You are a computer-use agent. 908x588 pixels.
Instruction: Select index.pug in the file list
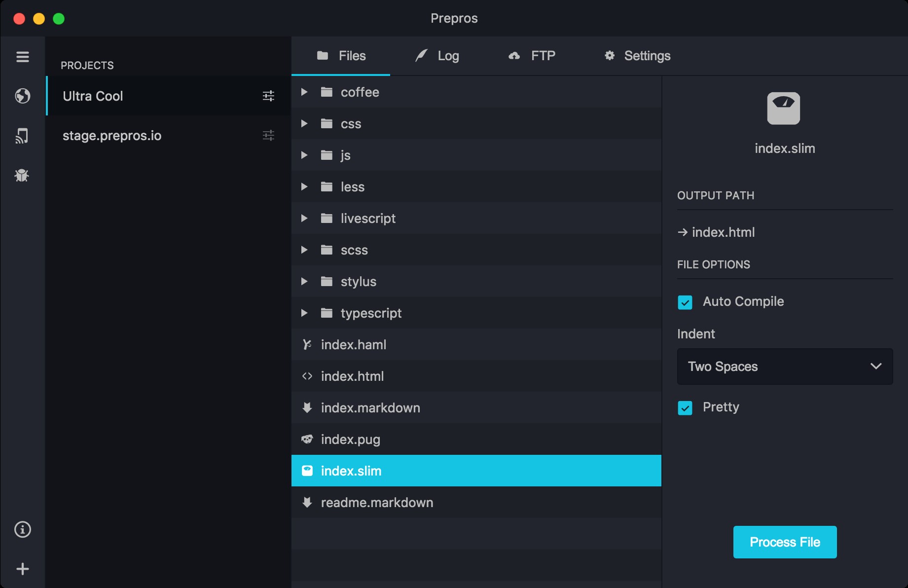(x=350, y=440)
